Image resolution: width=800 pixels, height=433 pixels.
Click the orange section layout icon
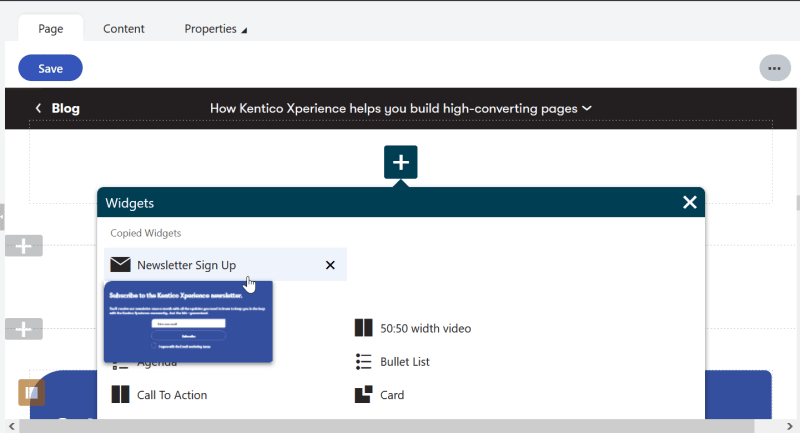click(32, 393)
